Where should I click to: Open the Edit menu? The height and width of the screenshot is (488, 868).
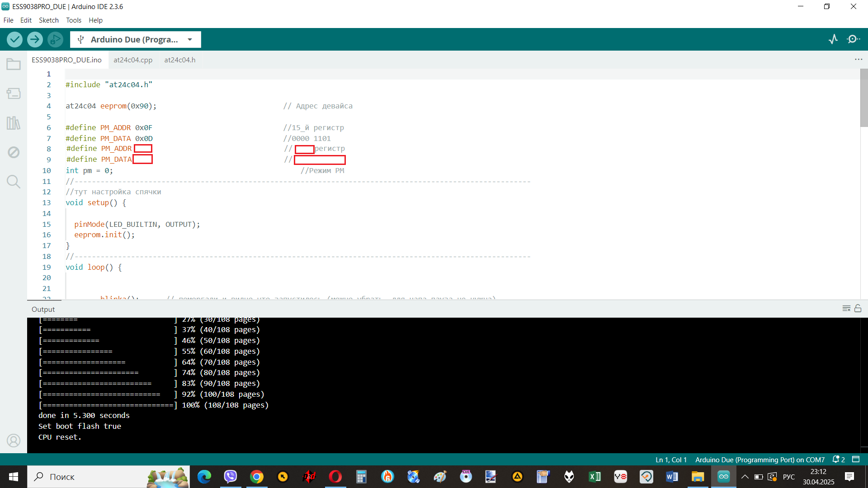click(x=26, y=20)
